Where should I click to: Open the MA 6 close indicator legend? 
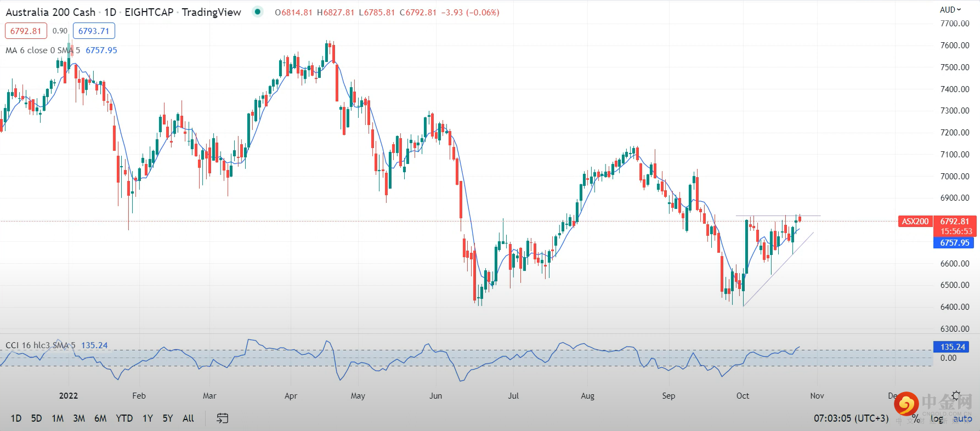[42, 50]
